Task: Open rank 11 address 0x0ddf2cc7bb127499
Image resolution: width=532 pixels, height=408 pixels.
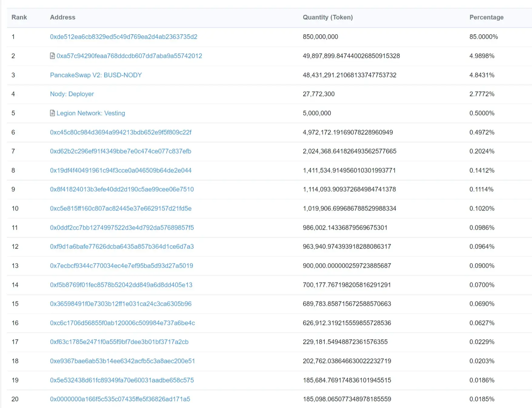Action: (122, 227)
